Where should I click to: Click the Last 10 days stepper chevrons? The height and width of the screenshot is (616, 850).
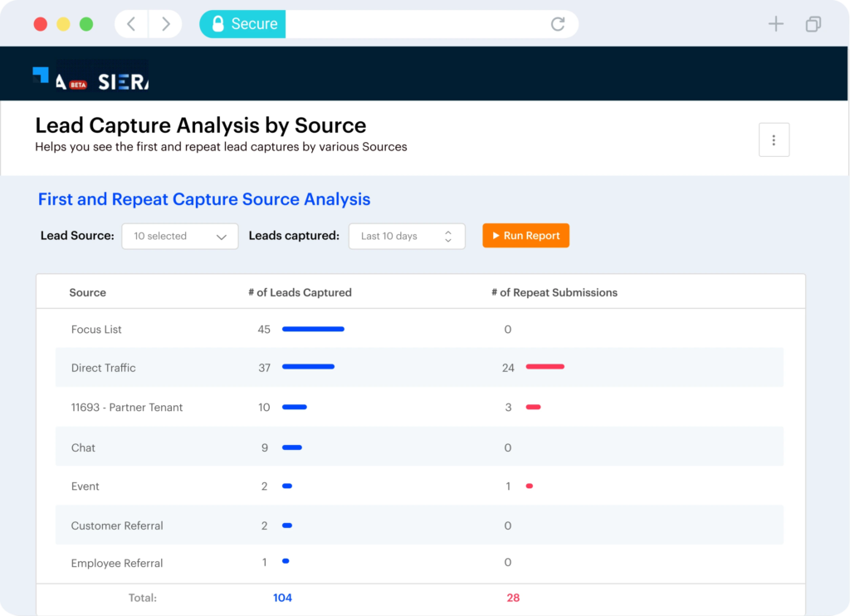coord(449,236)
